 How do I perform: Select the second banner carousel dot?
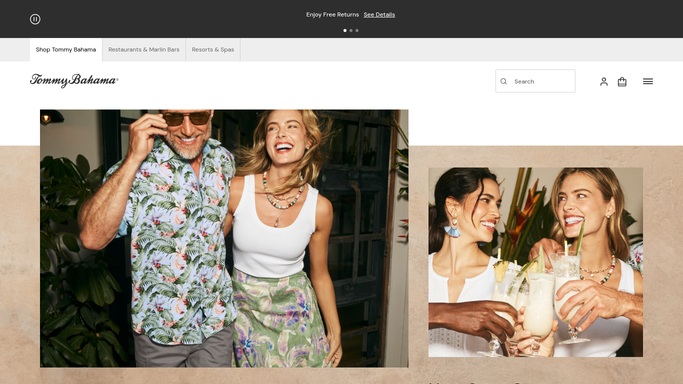(351, 30)
